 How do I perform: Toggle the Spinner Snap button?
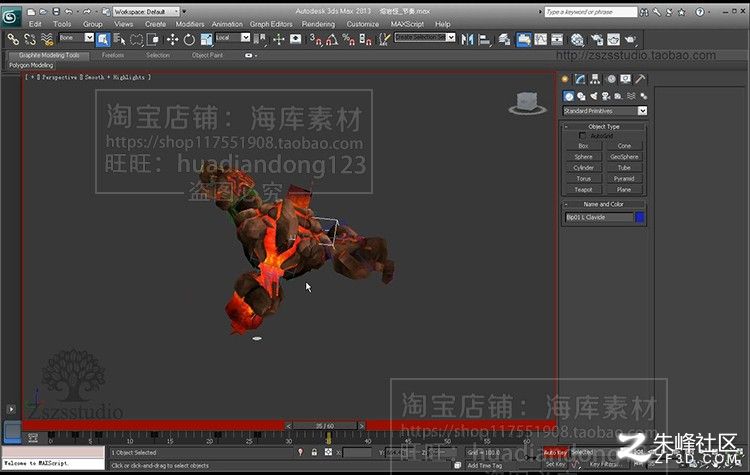(x=365, y=39)
